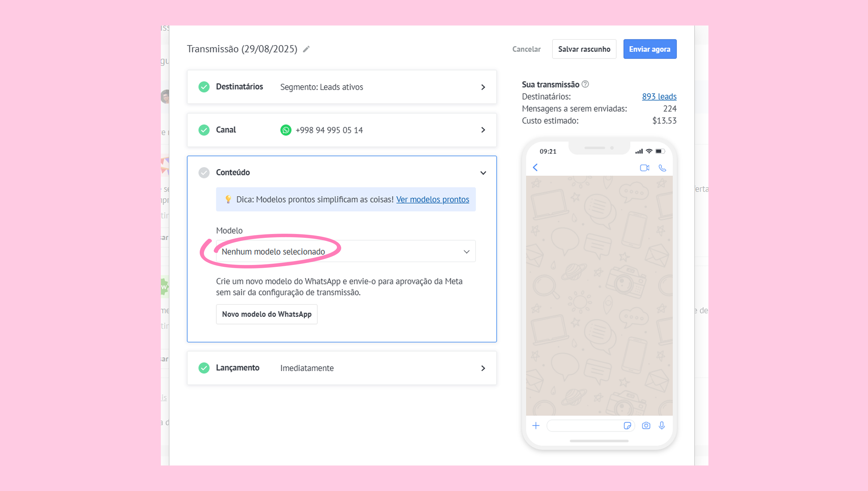
Task: Expand the Lançamento section arrow
Action: pyautogui.click(x=483, y=368)
